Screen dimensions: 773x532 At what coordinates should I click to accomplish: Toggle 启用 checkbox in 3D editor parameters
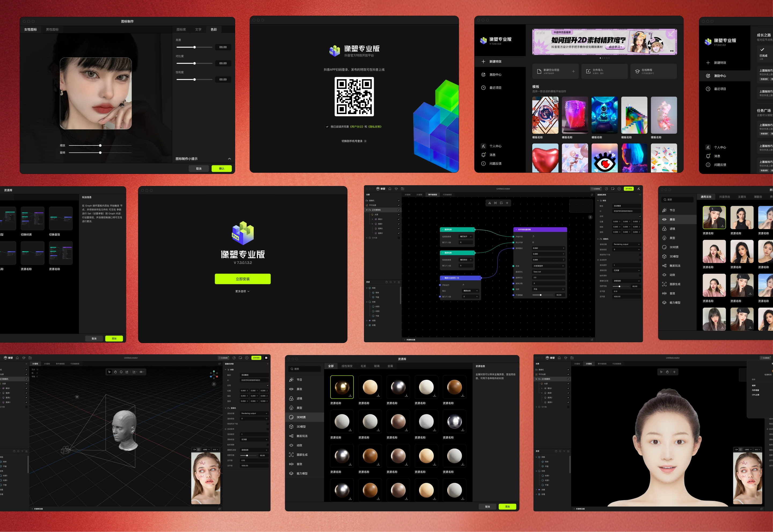click(267, 385)
